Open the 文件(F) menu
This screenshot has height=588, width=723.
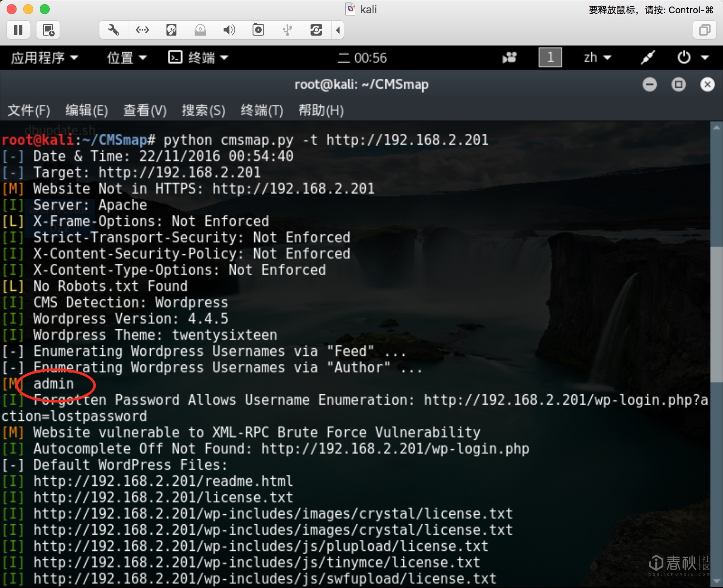[x=29, y=111]
